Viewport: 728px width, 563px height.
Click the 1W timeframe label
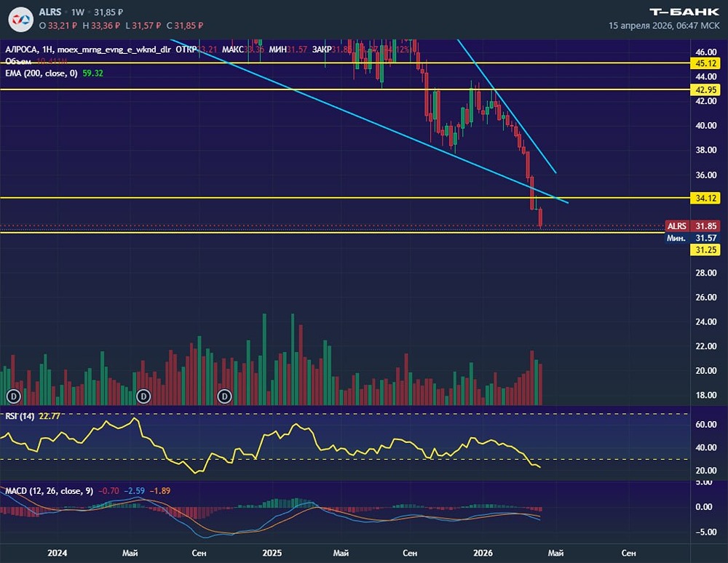point(78,12)
